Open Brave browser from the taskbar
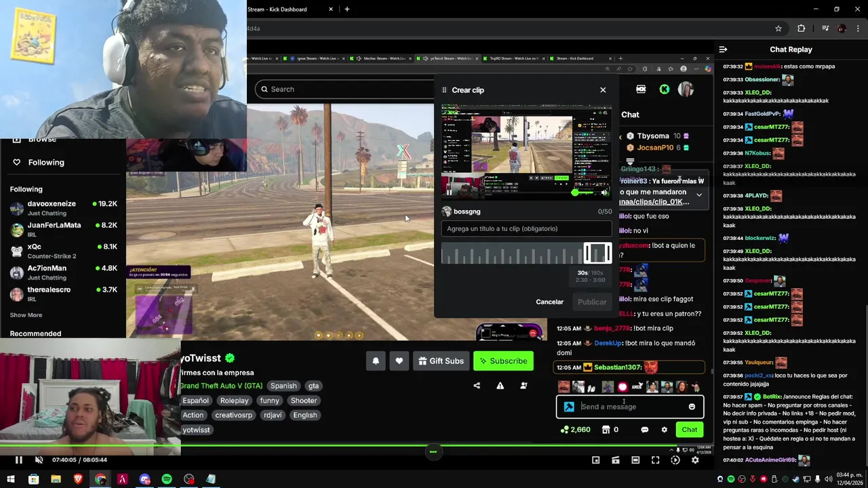Image resolution: width=868 pixels, height=488 pixels. 78,480
